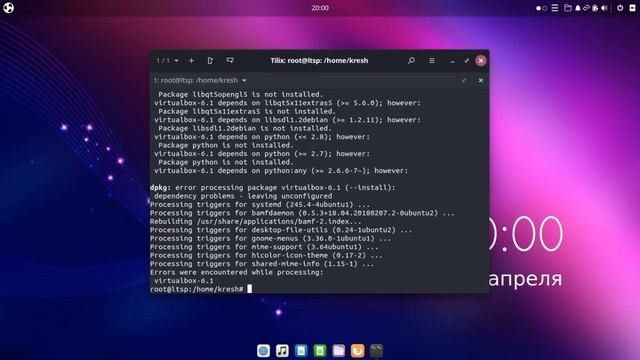Launch the web browser from the dock
Viewport: 640px width, 360px height.
263,351
